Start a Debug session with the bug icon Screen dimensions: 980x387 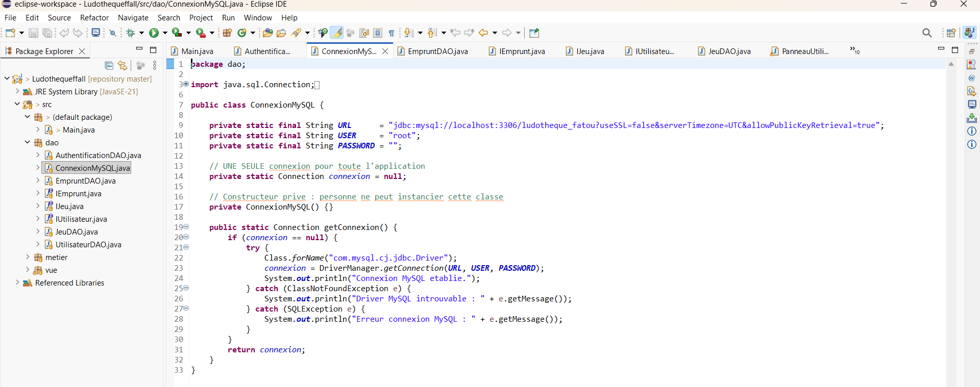point(131,33)
